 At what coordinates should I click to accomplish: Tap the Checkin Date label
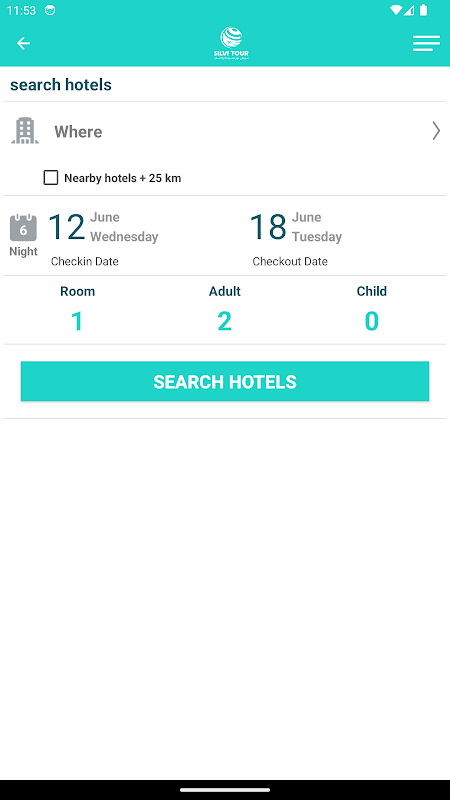pos(85,261)
